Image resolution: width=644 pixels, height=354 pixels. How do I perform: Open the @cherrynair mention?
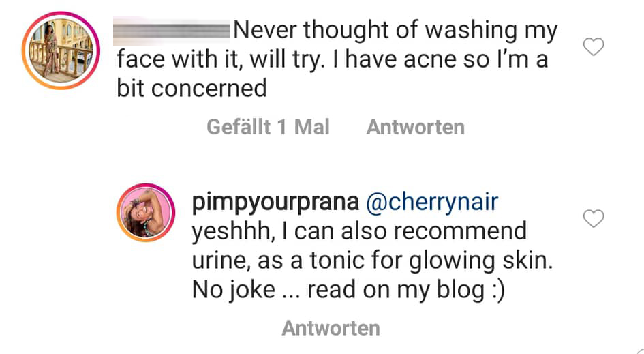click(433, 203)
